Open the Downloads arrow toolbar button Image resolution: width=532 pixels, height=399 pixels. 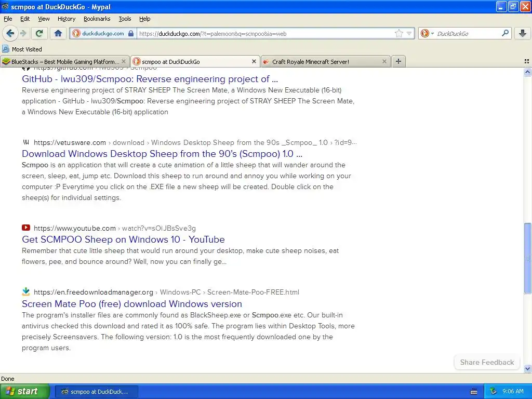coord(523,33)
